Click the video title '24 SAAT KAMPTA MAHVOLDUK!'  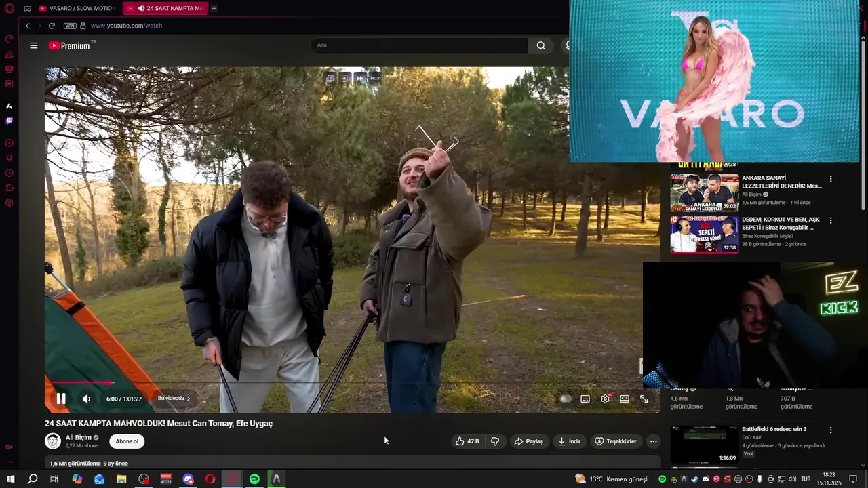click(x=159, y=423)
